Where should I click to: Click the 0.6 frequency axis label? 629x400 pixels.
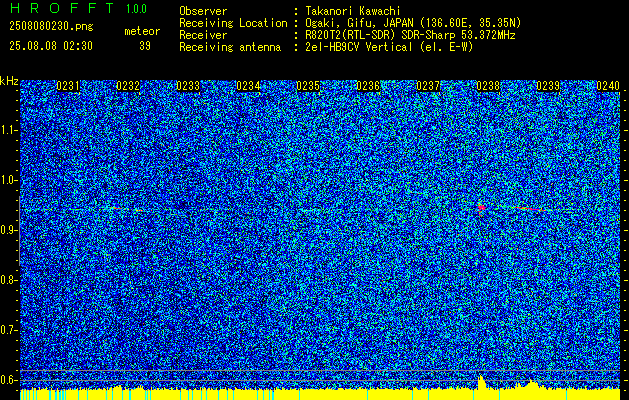[x=8, y=380]
